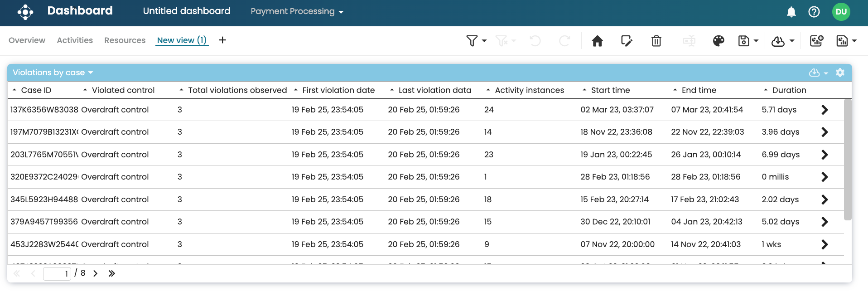This screenshot has height=297, width=868.
Task: Switch to the Activities tab
Action: pyautogui.click(x=75, y=40)
